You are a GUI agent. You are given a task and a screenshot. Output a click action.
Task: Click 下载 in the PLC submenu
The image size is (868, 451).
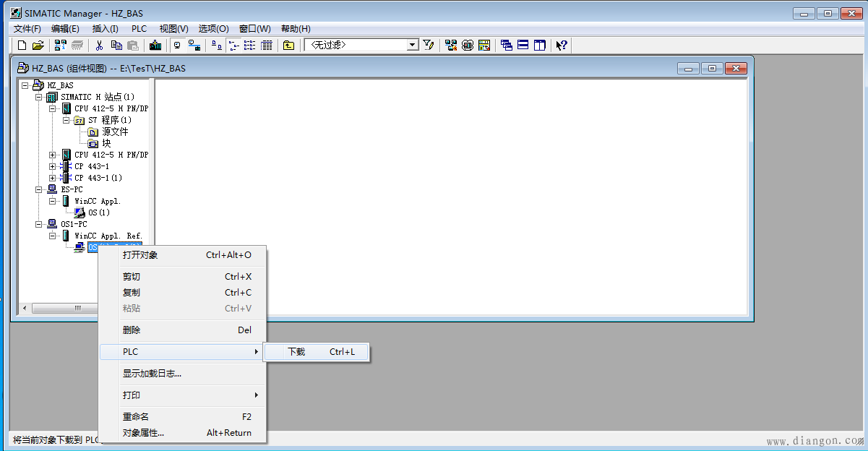pyautogui.click(x=317, y=352)
